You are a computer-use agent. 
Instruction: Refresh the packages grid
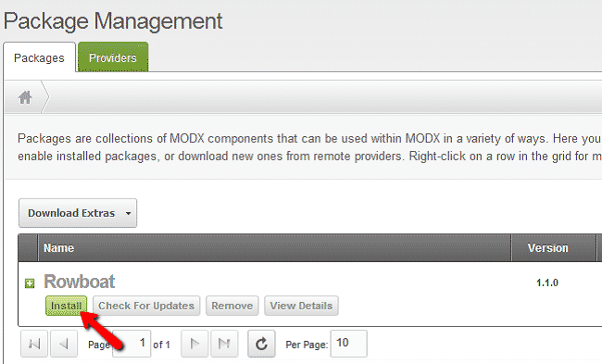261,344
